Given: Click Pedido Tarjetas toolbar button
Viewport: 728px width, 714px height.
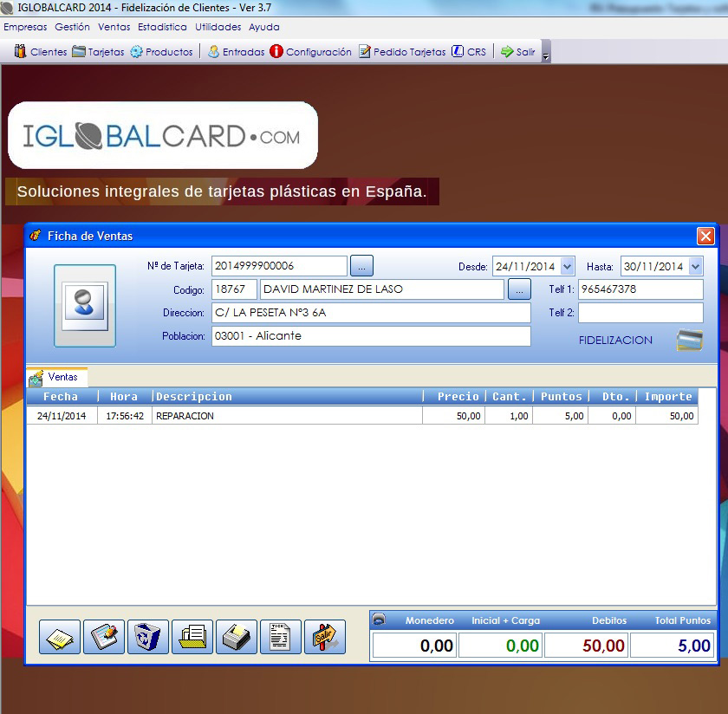Looking at the screenshot, I should [x=402, y=52].
